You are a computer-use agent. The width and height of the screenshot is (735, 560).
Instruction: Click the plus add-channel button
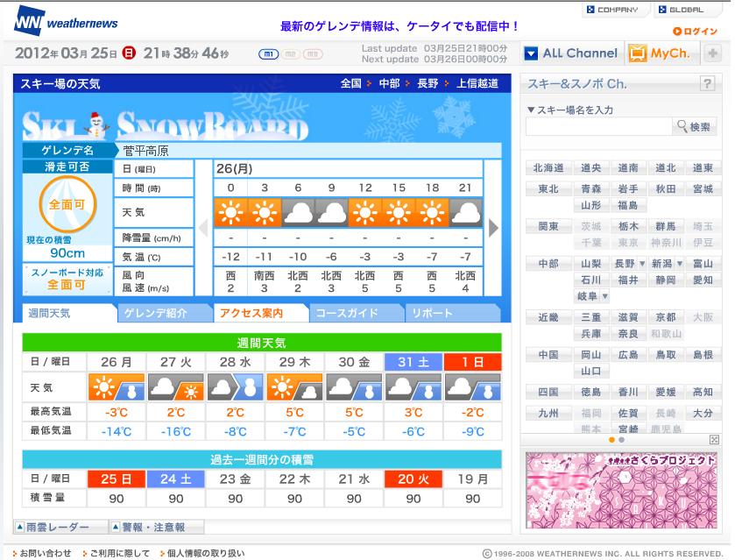point(712,53)
